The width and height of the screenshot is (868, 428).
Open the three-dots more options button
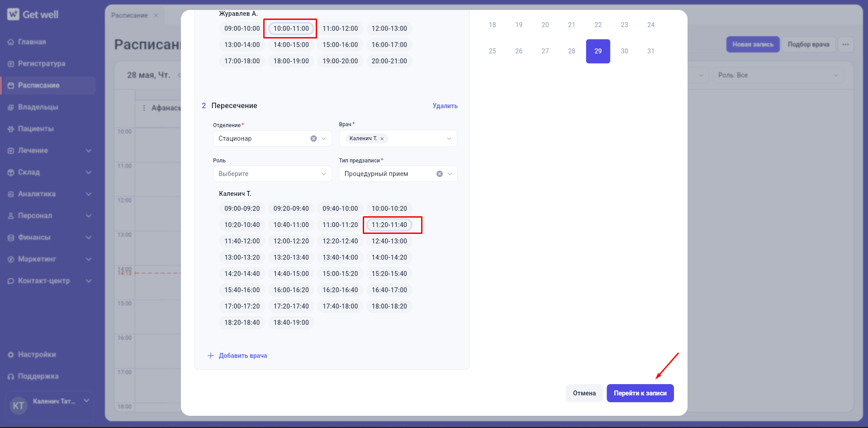click(845, 44)
